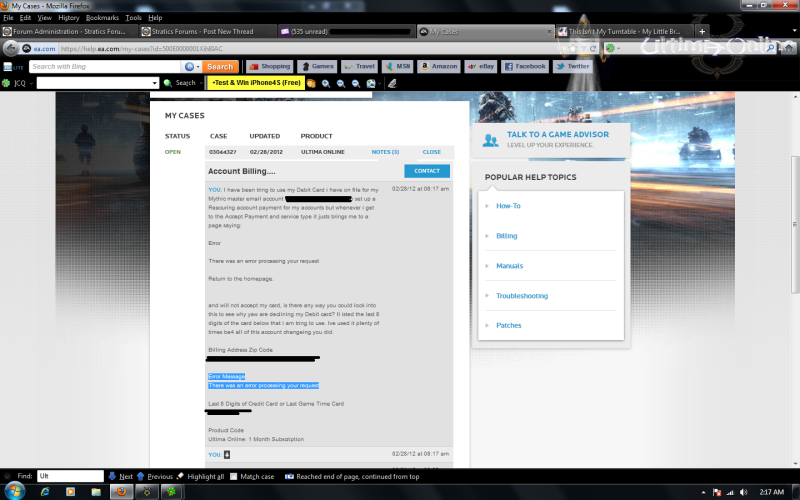Image resolution: width=800 pixels, height=500 pixels.
Task: Click the coins icon after iPhone4S ad
Action: point(311,83)
